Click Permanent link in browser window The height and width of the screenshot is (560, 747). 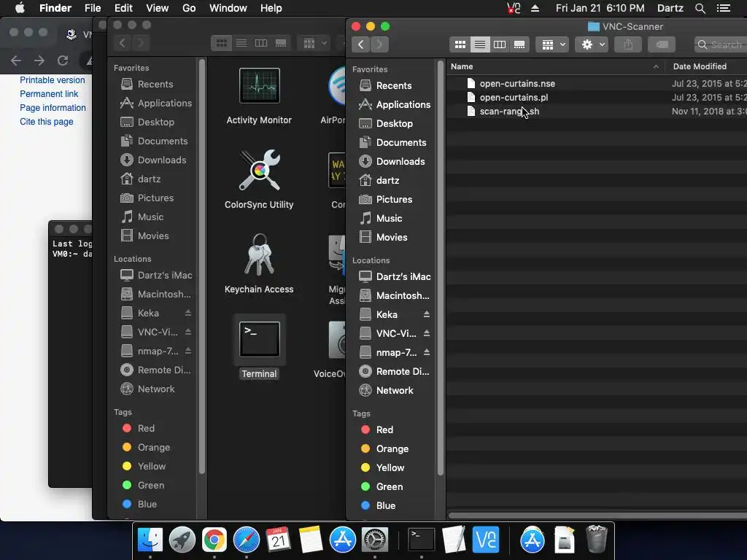(49, 94)
